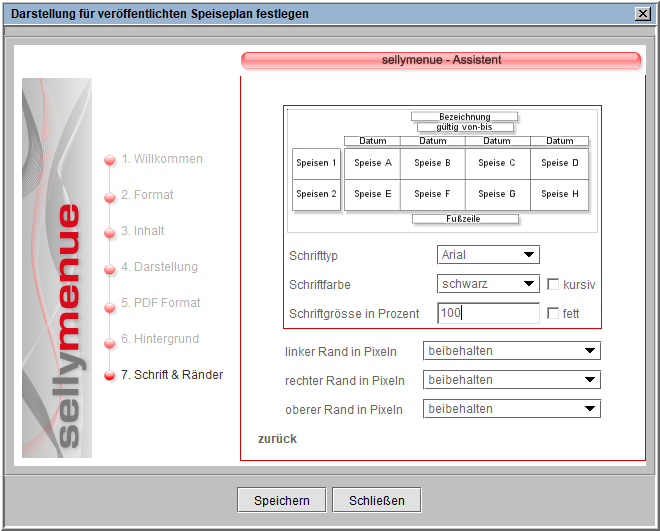Go to step 6. Hintergrund
660x531 pixels.
coord(160,339)
